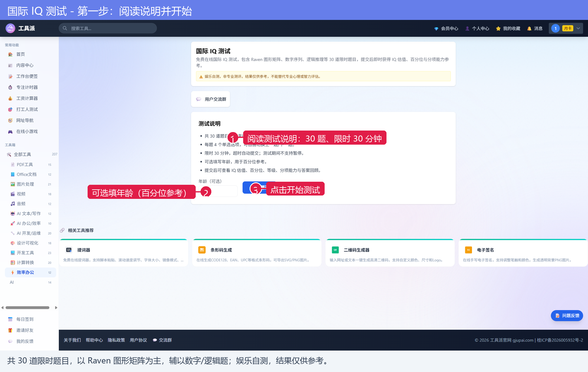This screenshot has height=372, width=588.
Task: Select AI category with 14 tools
Action: [31, 282]
